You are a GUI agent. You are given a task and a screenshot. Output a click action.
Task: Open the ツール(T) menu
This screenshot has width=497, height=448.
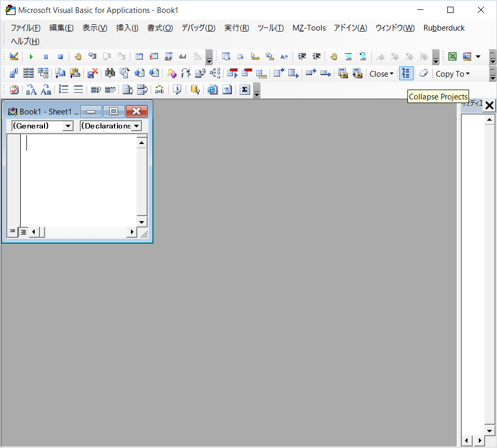click(271, 28)
